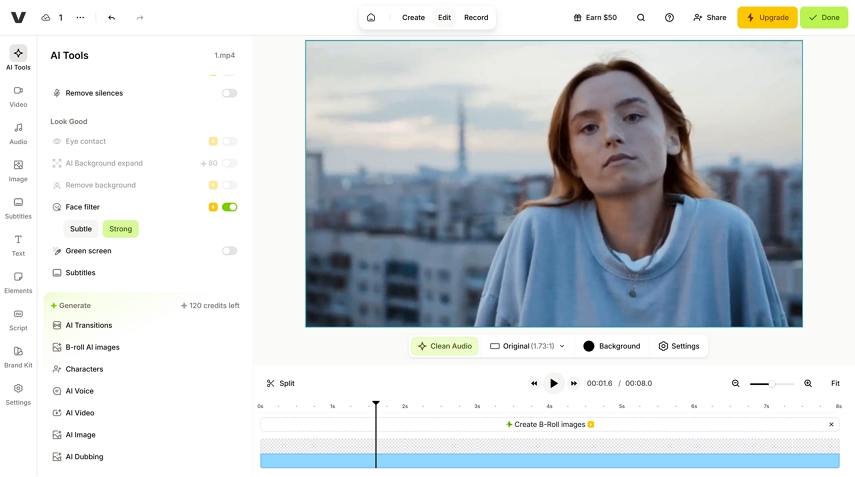Screen dimensions: 855x477
Task: Select the Subtle face filter option
Action: (x=81, y=229)
